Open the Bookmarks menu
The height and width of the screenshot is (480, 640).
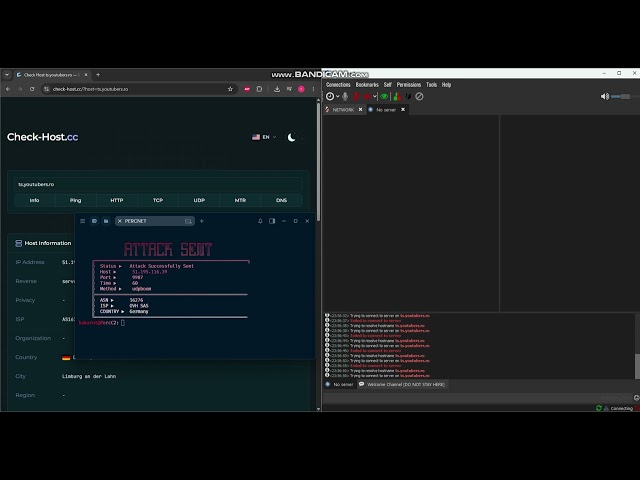(x=367, y=84)
